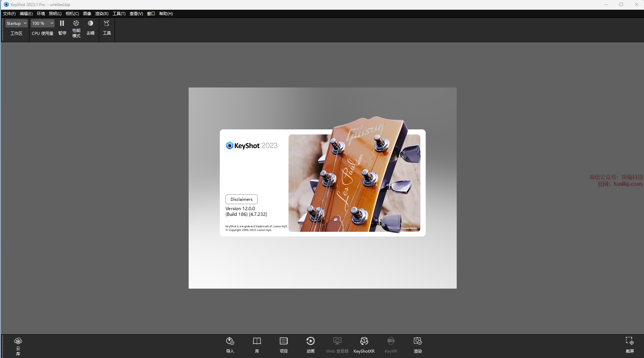Open the Cloud Library (云库)
Screen dimensions: 644x358
pyautogui.click(x=18, y=346)
